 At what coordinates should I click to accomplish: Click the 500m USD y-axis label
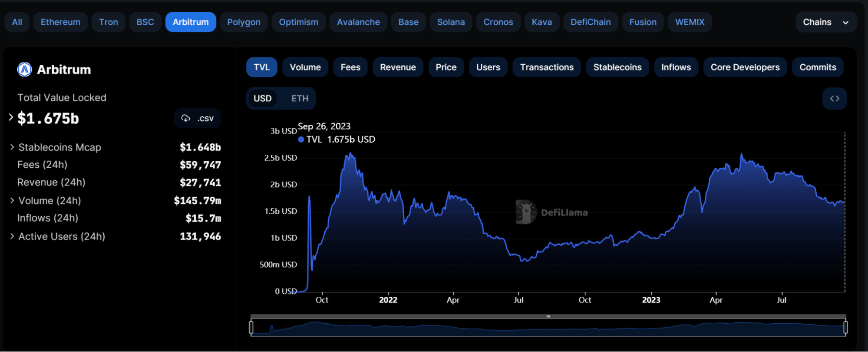click(278, 265)
